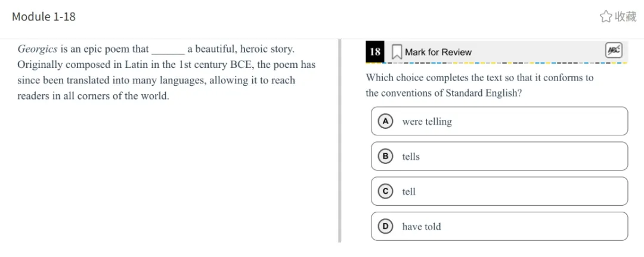Screen dimensions: 644x257
Task: Click the bookmark icon for review
Action: click(397, 52)
